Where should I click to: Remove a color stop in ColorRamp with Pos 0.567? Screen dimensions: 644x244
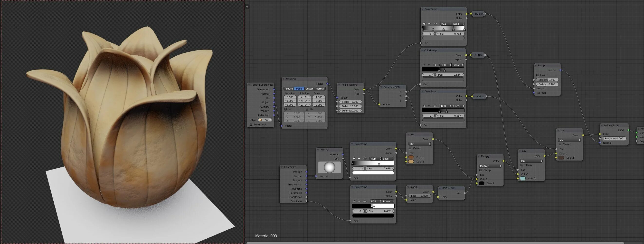(429, 106)
